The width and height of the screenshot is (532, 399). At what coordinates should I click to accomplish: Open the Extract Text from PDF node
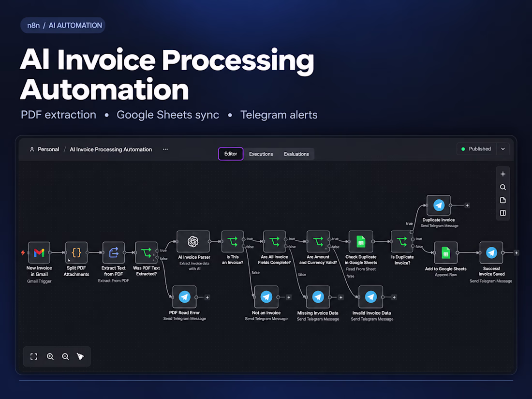click(x=113, y=252)
